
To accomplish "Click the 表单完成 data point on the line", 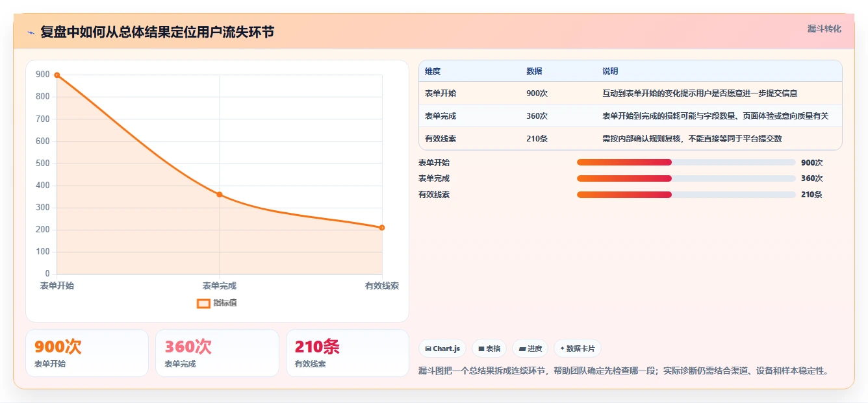I will point(220,195).
